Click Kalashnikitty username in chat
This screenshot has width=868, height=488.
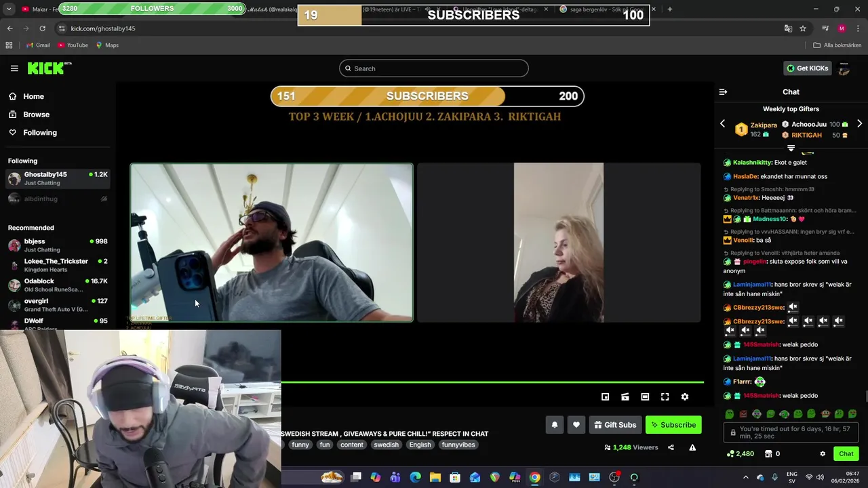[x=753, y=163]
